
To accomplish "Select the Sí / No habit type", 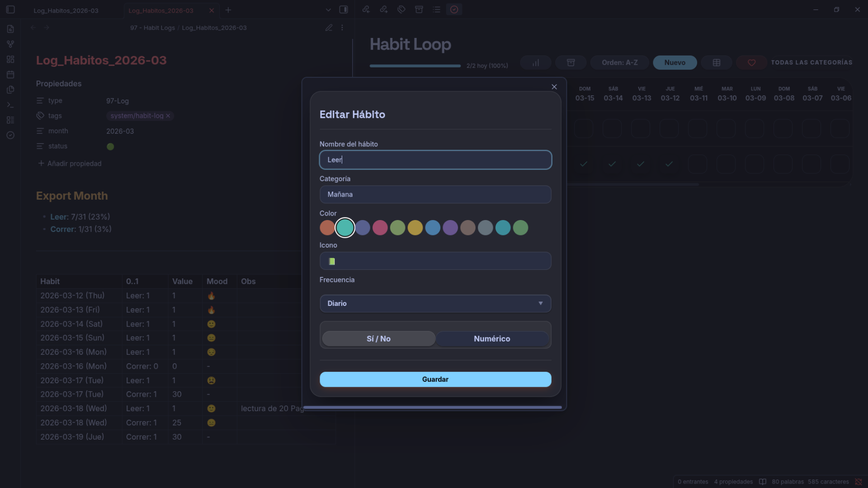I will (x=378, y=338).
